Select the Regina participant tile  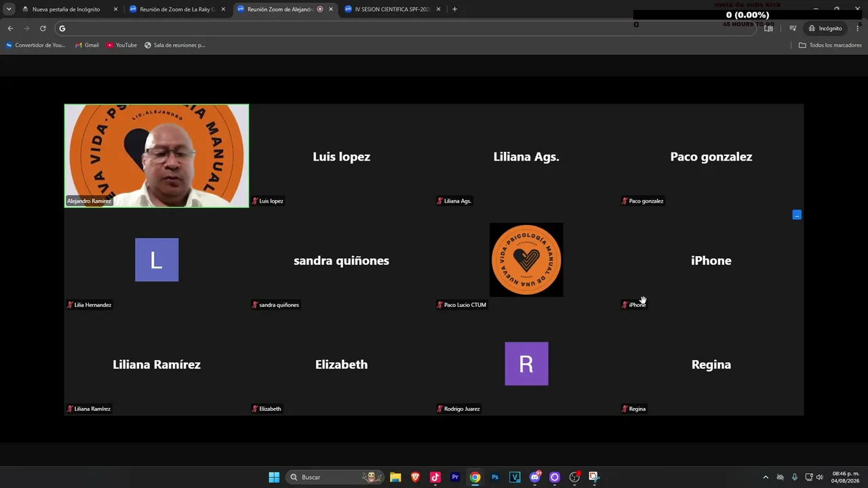[x=711, y=364]
